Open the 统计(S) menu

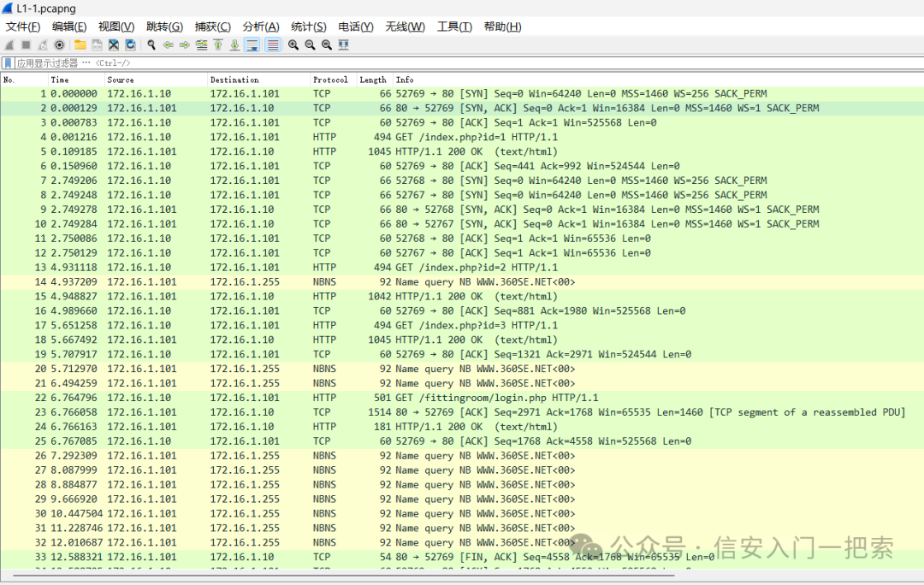309,27
